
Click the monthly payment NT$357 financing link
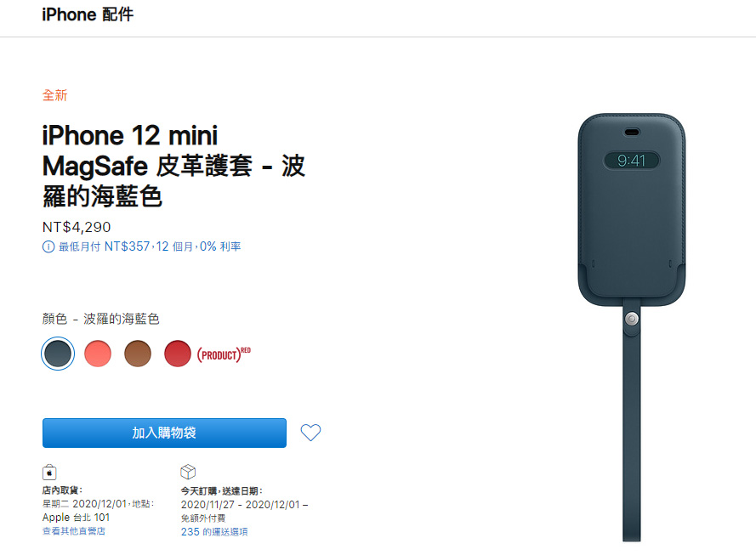click(150, 246)
